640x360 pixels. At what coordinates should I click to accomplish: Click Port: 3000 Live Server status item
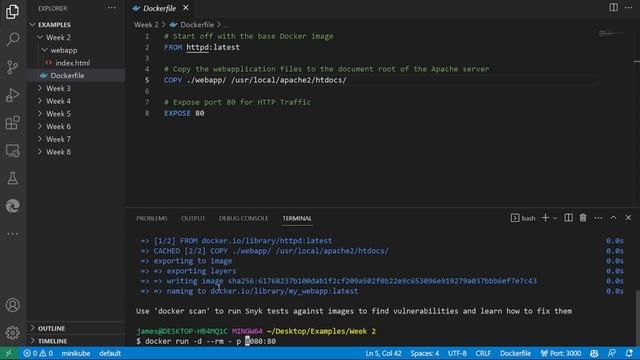[x=561, y=353]
